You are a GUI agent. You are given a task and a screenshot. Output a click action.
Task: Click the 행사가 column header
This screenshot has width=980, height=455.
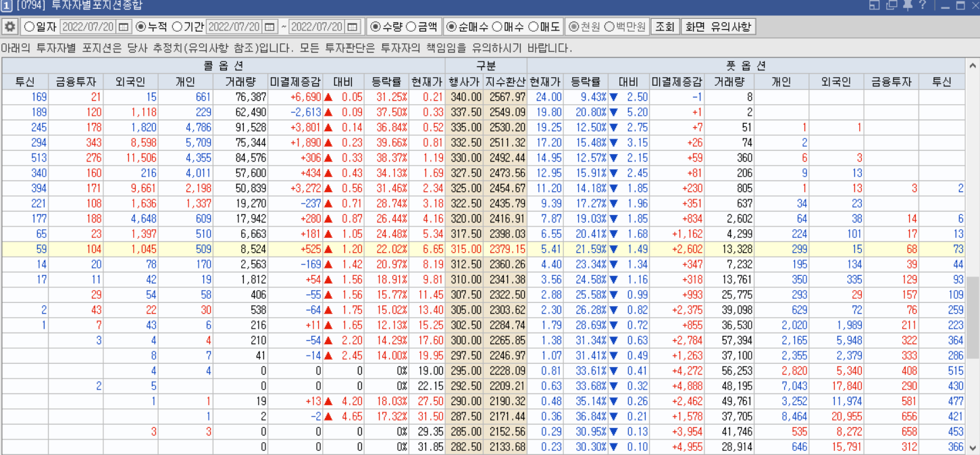coord(463,82)
